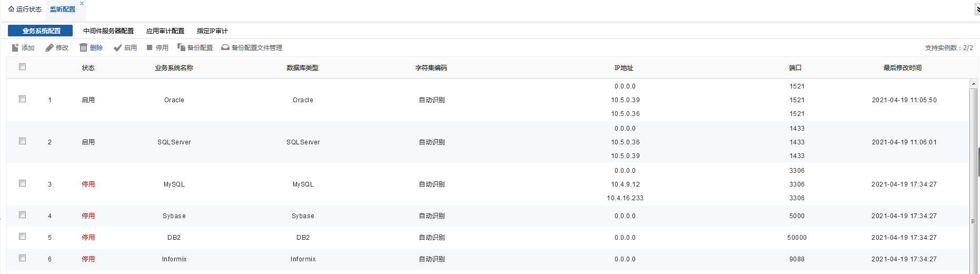Image resolution: width=980 pixels, height=274 pixels.
Task: Click the 字符集编码 column header
Action: tap(431, 68)
